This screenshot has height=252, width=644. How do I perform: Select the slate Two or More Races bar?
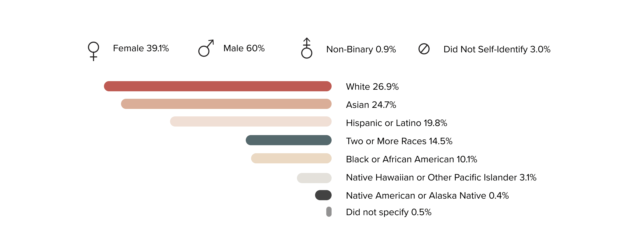coord(288,140)
